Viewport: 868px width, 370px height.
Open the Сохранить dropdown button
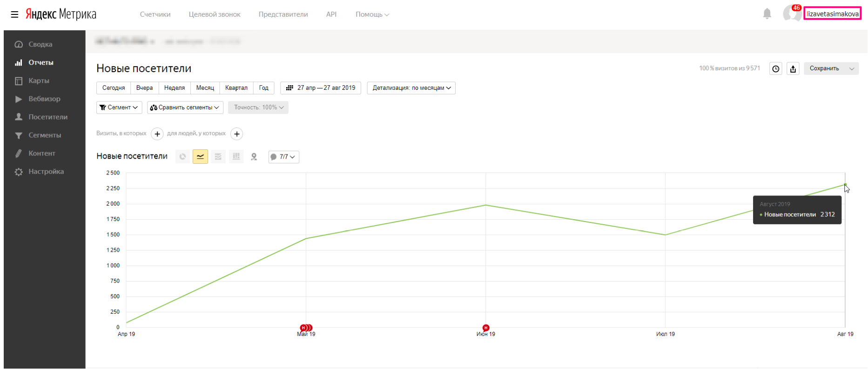click(x=831, y=69)
